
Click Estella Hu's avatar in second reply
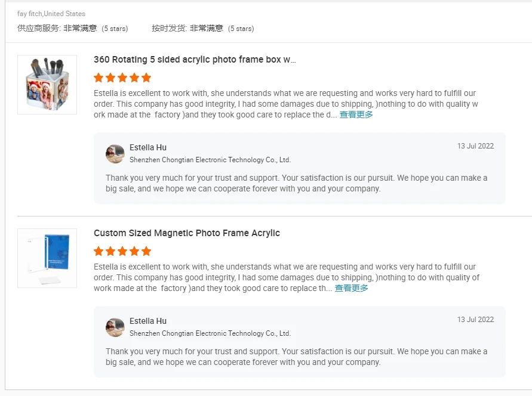point(115,327)
